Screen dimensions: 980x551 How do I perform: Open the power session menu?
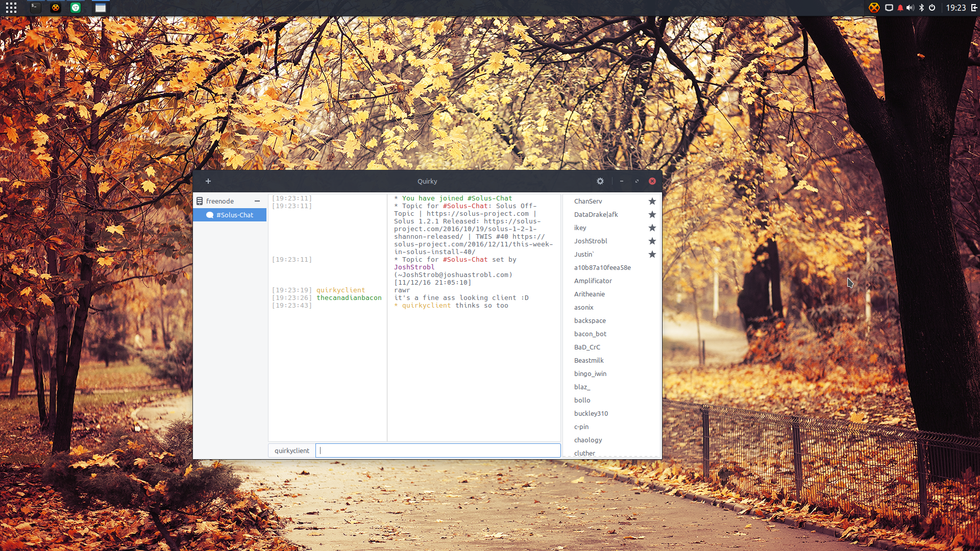tap(932, 8)
